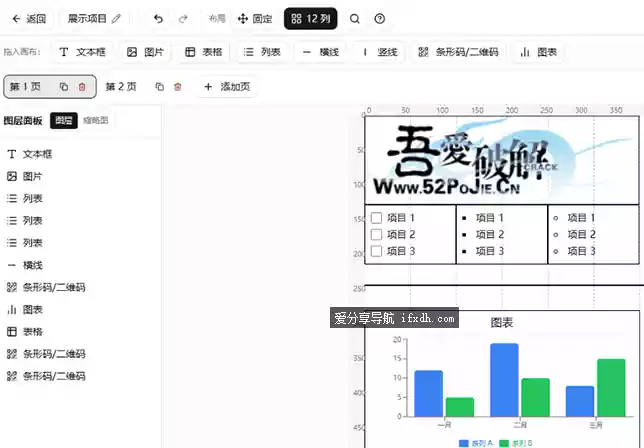
Task: Click the tallest blue bar for 二月
Action: pyautogui.click(x=504, y=380)
